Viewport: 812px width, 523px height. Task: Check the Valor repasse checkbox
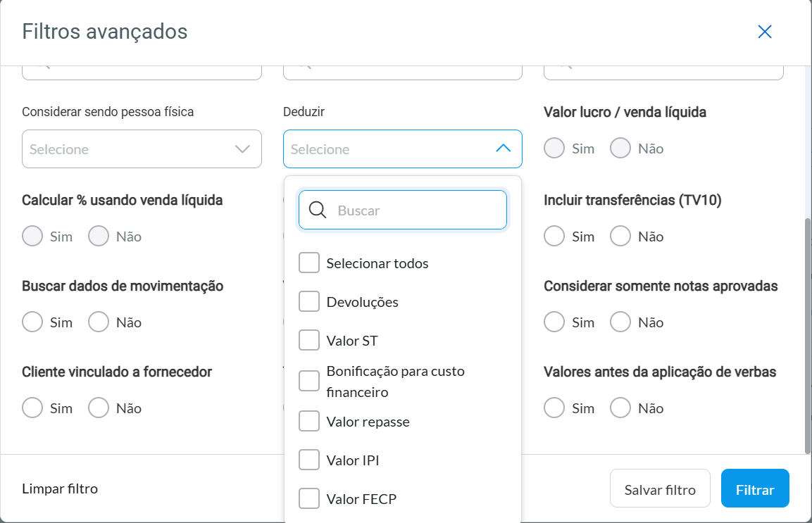coord(308,421)
